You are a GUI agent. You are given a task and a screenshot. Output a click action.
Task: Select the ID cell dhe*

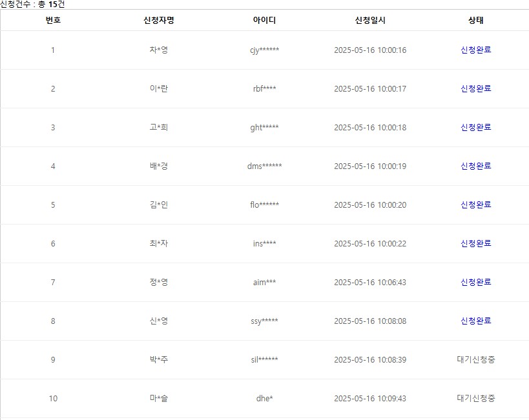click(264, 398)
